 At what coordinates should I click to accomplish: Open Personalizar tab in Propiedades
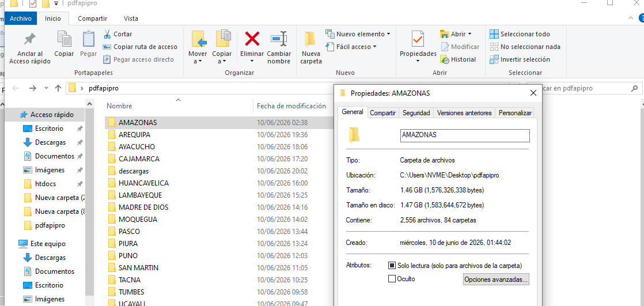tap(515, 113)
